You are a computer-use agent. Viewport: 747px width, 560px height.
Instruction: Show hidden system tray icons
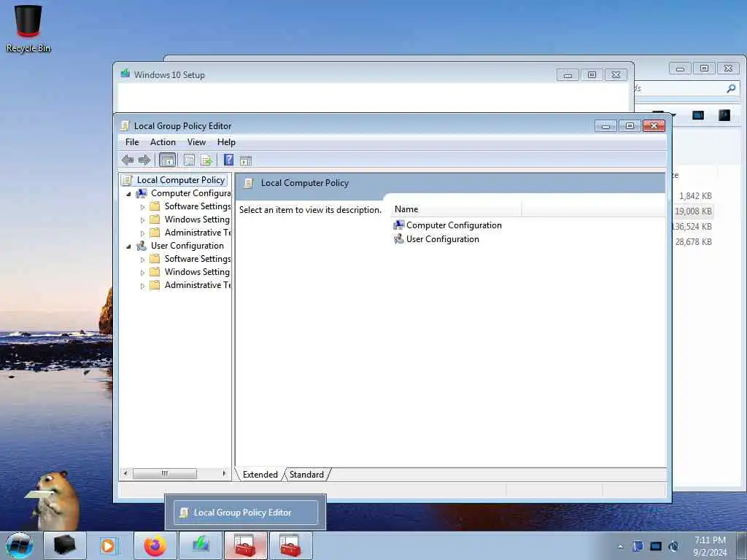620,546
